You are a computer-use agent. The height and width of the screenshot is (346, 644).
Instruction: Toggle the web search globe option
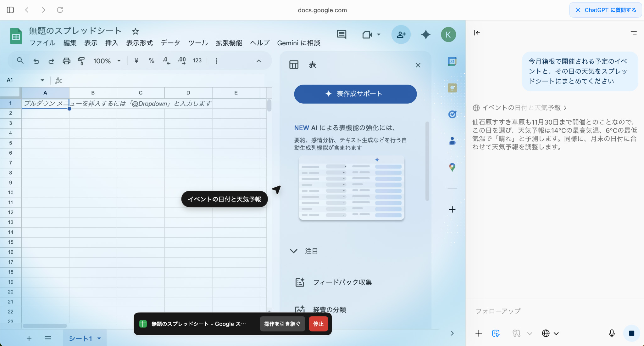click(546, 333)
